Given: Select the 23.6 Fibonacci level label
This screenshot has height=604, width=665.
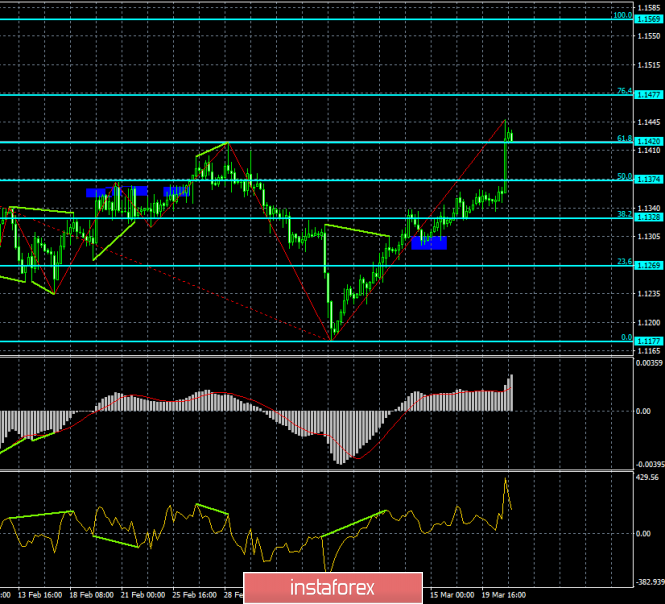Looking at the screenshot, I should [x=625, y=262].
